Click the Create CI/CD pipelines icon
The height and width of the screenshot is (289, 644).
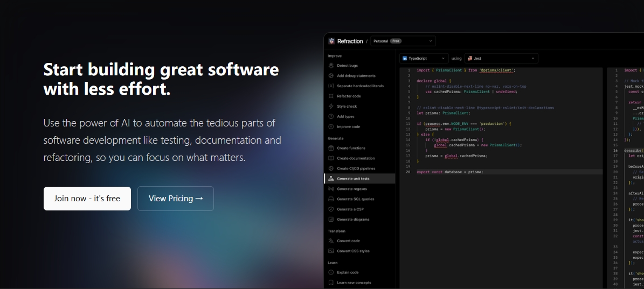(331, 168)
